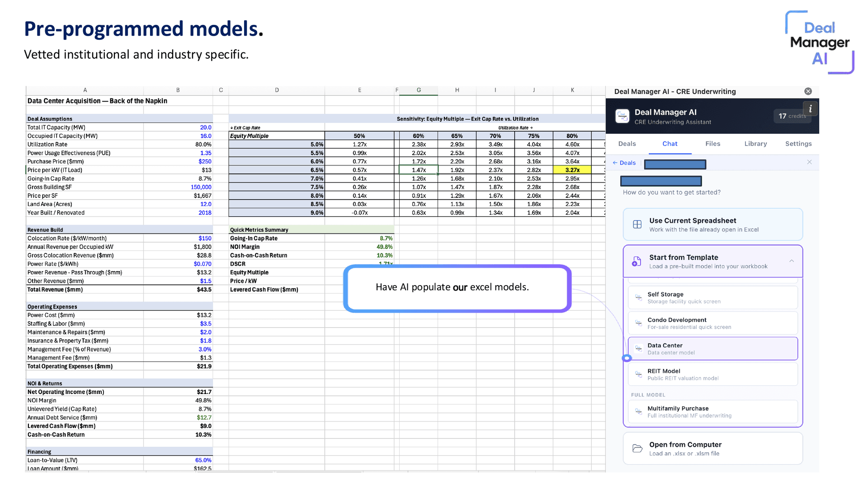Image resolution: width=868 pixels, height=488 pixels.
Task: Click the Maintenance & Repairs value $2.0
Action: (178, 332)
